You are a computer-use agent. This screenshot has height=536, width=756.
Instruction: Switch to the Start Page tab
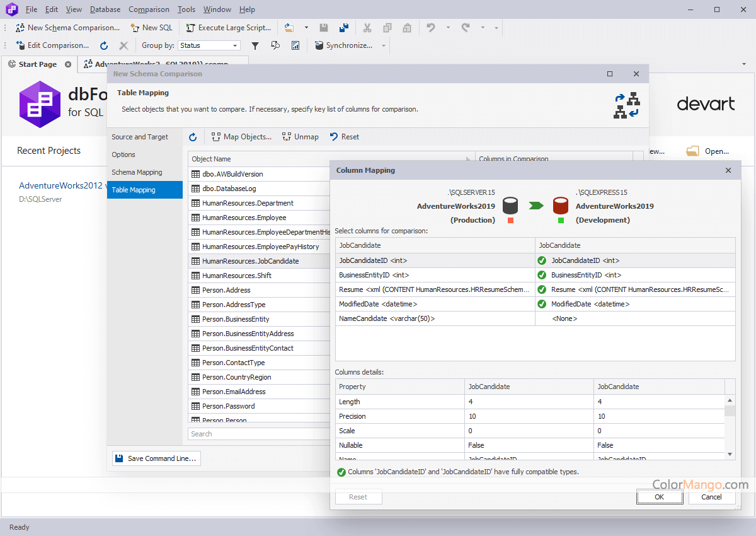click(x=37, y=64)
